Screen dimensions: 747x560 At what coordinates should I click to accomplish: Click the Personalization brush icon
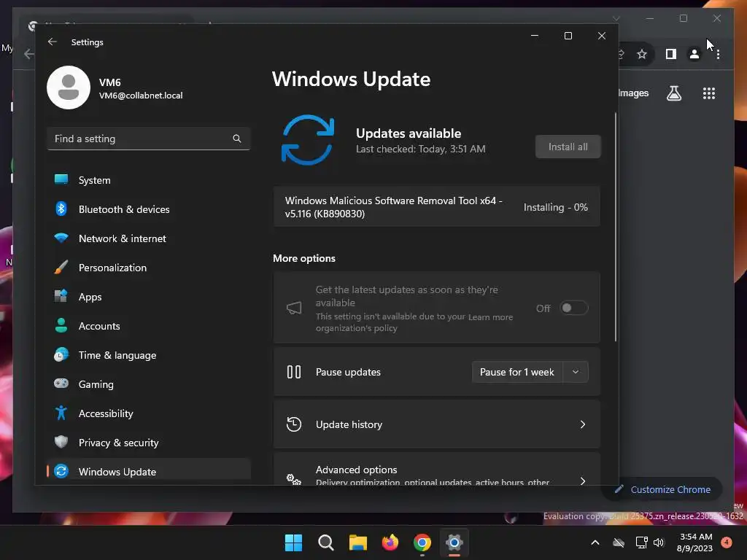pos(61,267)
